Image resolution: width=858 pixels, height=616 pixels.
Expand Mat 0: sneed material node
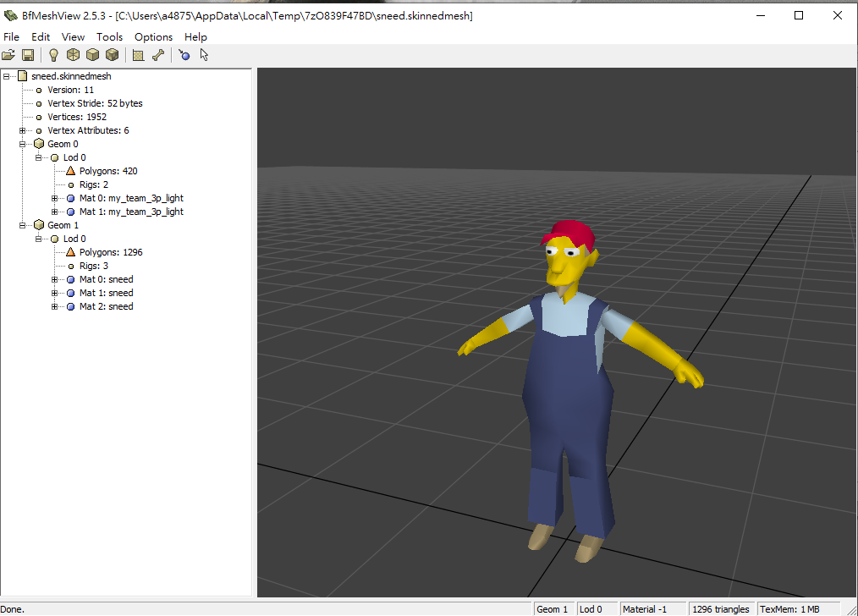coord(54,279)
